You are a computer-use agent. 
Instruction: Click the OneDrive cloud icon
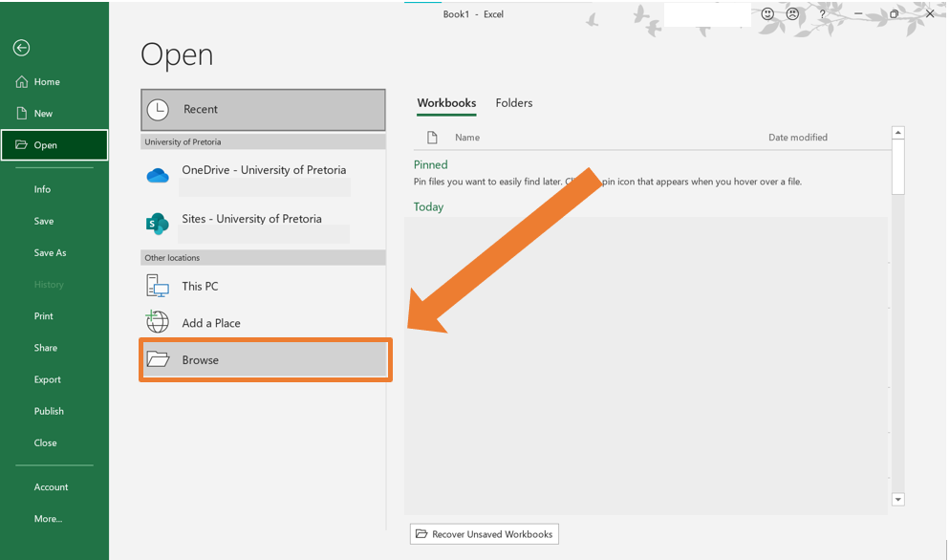coord(158,176)
